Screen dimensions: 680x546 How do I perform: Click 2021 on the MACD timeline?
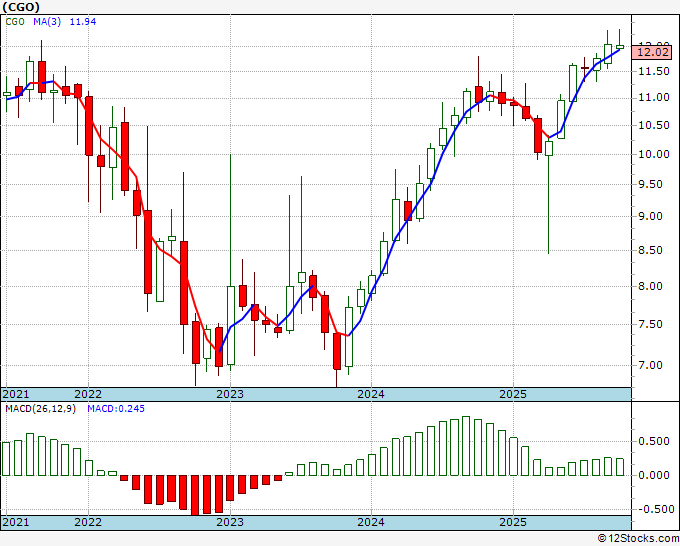coord(16,522)
